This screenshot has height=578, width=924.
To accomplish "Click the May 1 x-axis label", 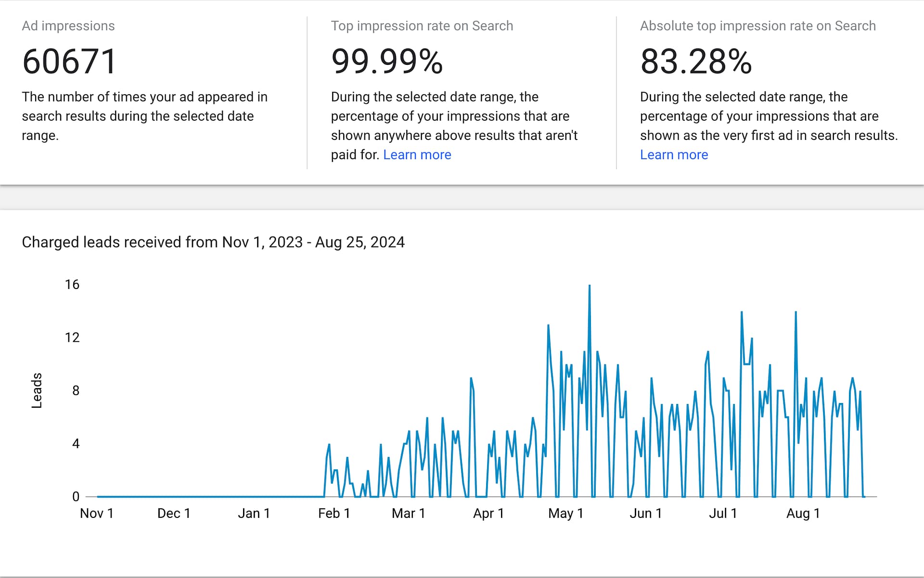I will tap(565, 514).
